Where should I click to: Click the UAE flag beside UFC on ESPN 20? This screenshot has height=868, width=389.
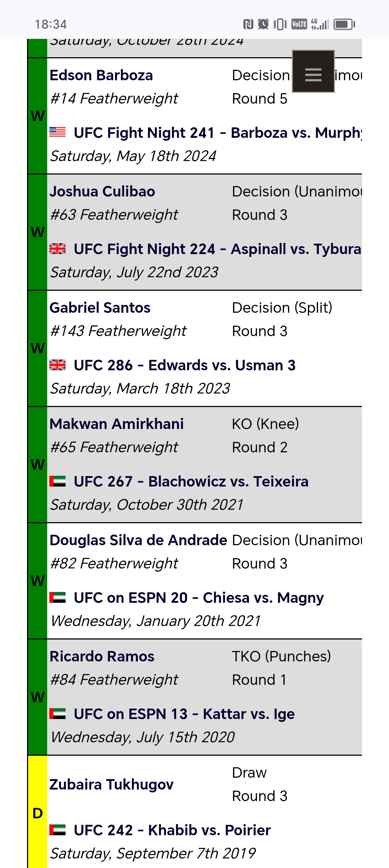pyautogui.click(x=58, y=597)
